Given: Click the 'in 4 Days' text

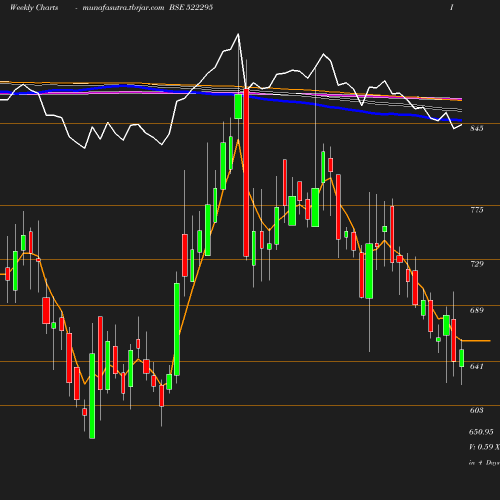Looking at the screenshot, I should [484, 462].
